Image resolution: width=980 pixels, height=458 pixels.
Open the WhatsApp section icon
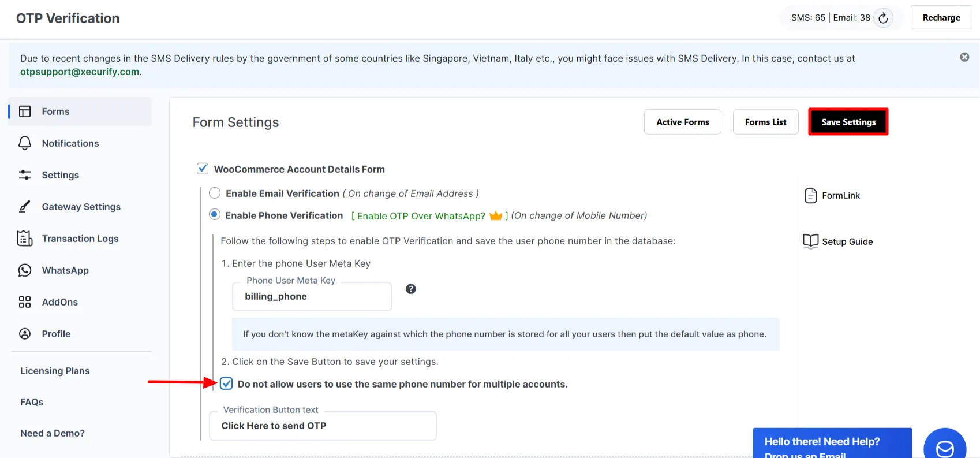24,270
